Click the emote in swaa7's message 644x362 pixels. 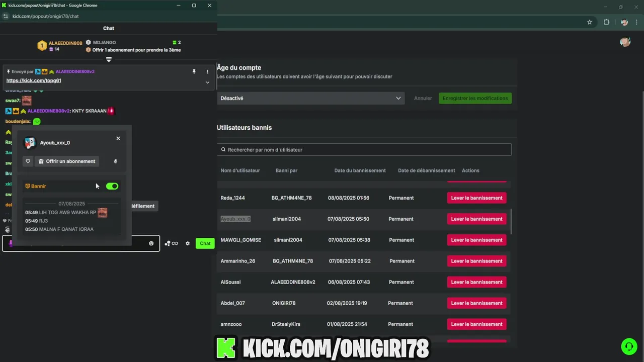tap(27, 101)
